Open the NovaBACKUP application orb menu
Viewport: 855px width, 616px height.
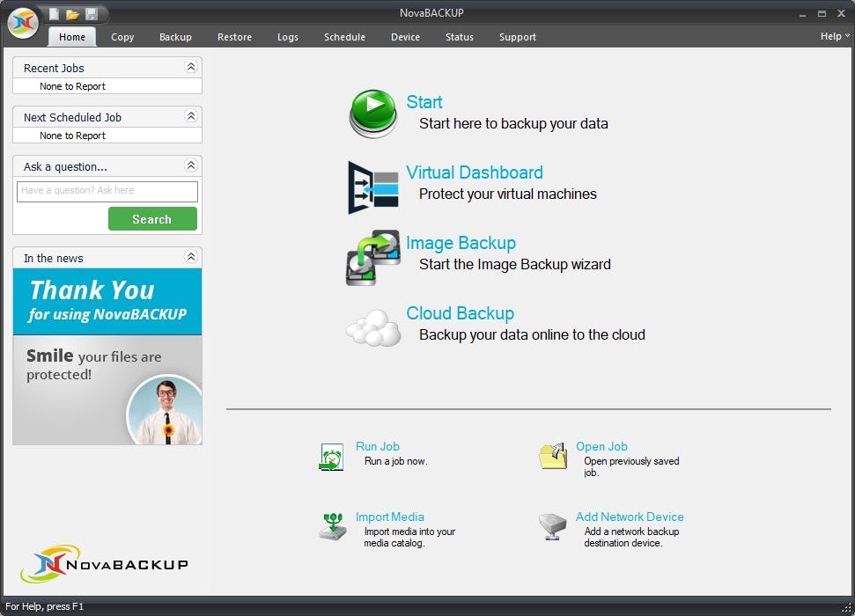coord(22,22)
